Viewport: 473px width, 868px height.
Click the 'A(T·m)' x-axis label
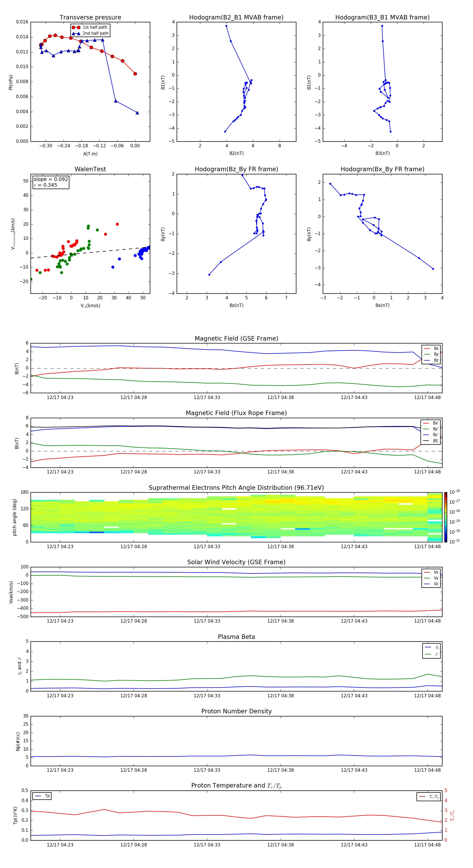(x=90, y=154)
